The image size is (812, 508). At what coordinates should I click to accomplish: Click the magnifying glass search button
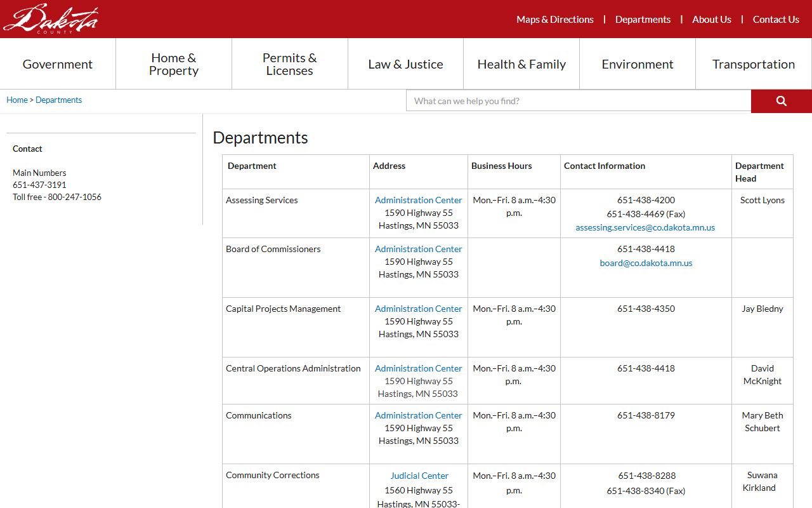point(781,101)
